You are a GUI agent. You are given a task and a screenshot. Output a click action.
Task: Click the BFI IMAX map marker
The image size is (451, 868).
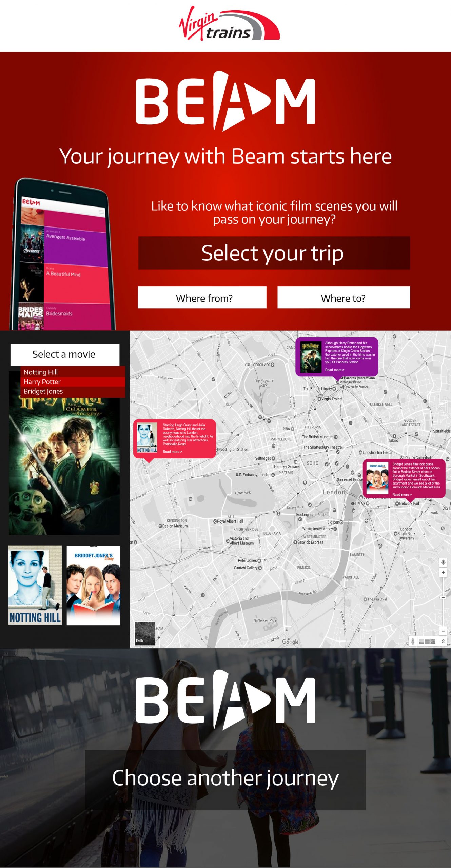click(x=368, y=504)
